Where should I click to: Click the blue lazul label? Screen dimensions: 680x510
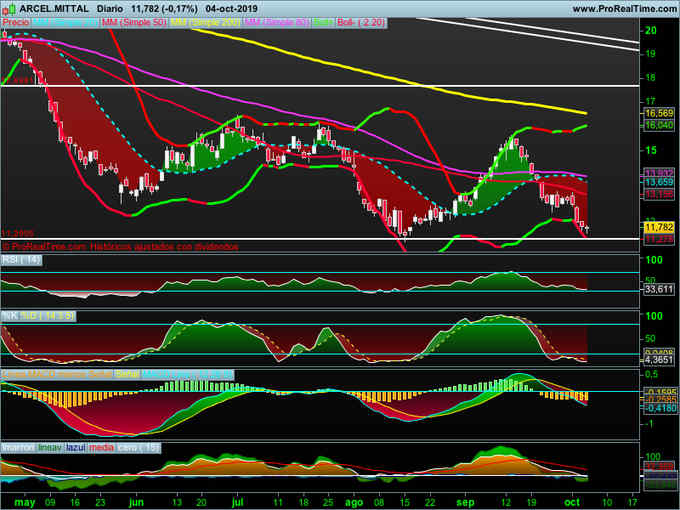pos(75,448)
